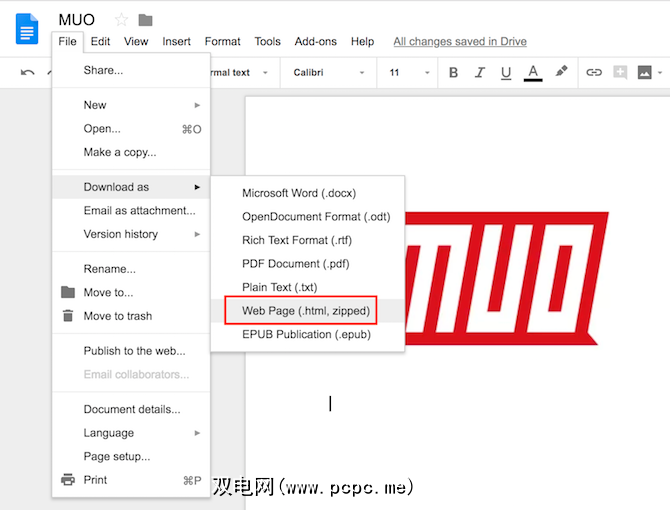This screenshot has height=510, width=670.
Task: Expand the Download as submenu
Action: 131,187
